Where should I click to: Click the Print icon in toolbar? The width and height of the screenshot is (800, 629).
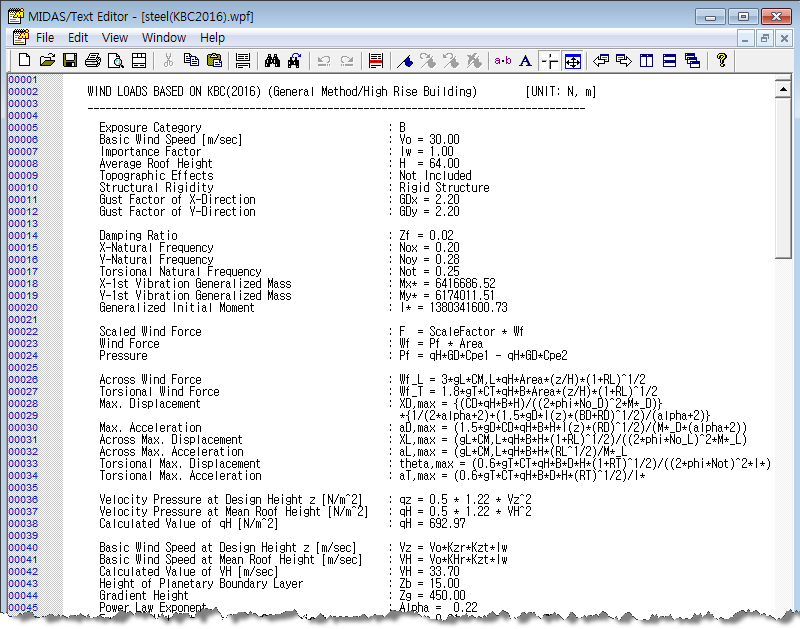tap(93, 61)
